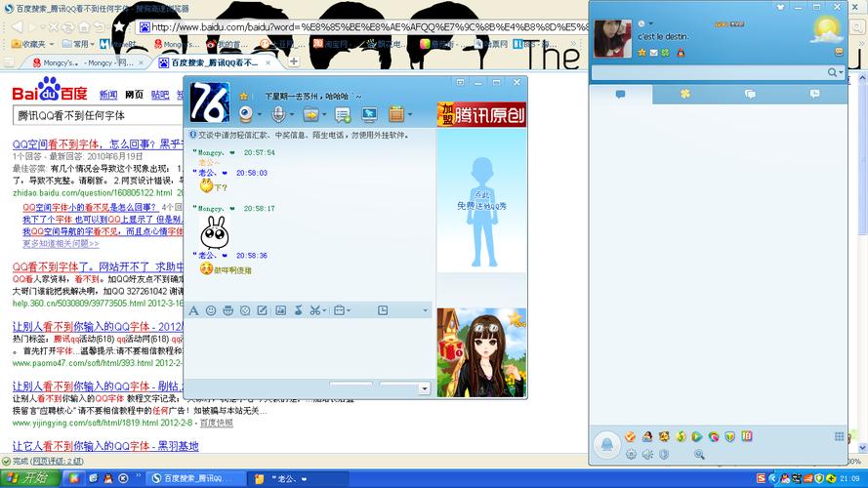
Task: Open the security shield icon in QQ panel bottom
Action: click(664, 454)
